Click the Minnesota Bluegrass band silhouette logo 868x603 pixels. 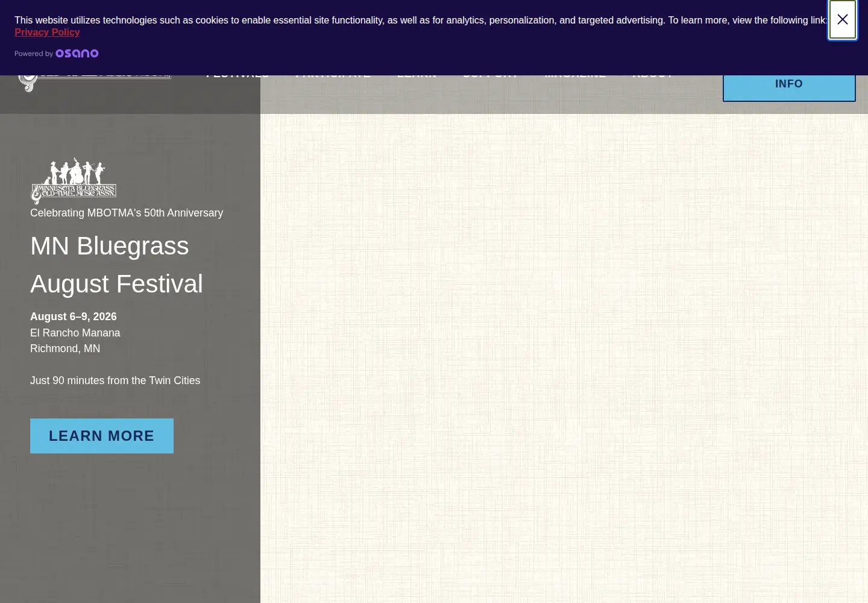pos(74,181)
